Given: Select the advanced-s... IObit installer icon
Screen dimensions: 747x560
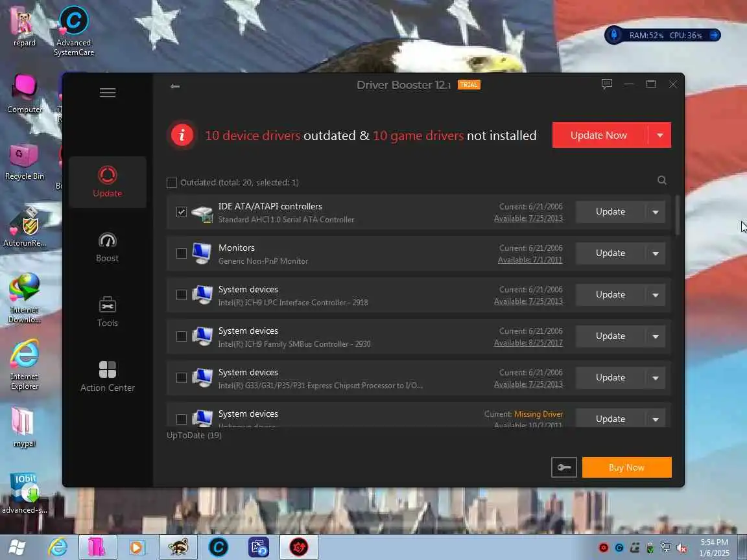Looking at the screenshot, I should click(24, 493).
